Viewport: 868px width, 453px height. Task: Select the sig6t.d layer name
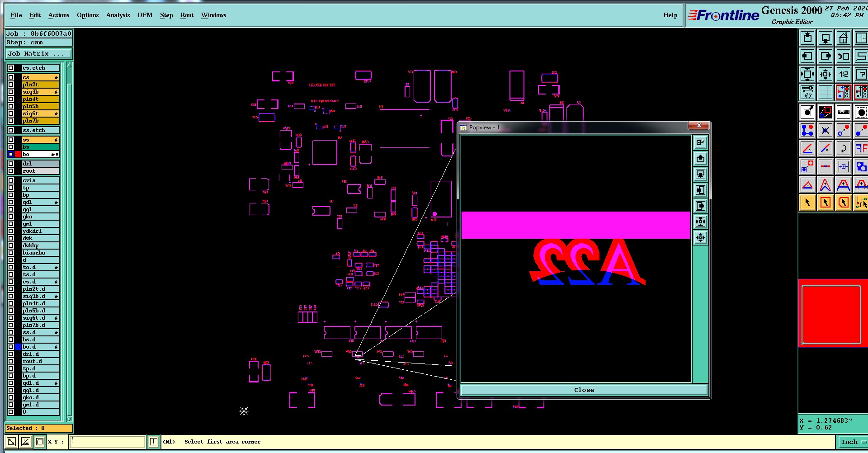[41, 318]
